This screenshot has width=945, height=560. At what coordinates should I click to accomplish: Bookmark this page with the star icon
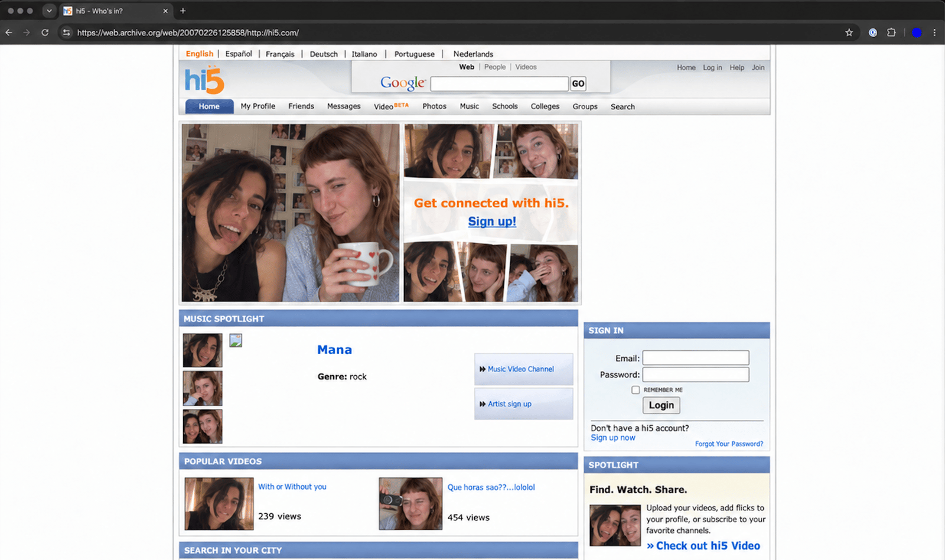coord(849,32)
